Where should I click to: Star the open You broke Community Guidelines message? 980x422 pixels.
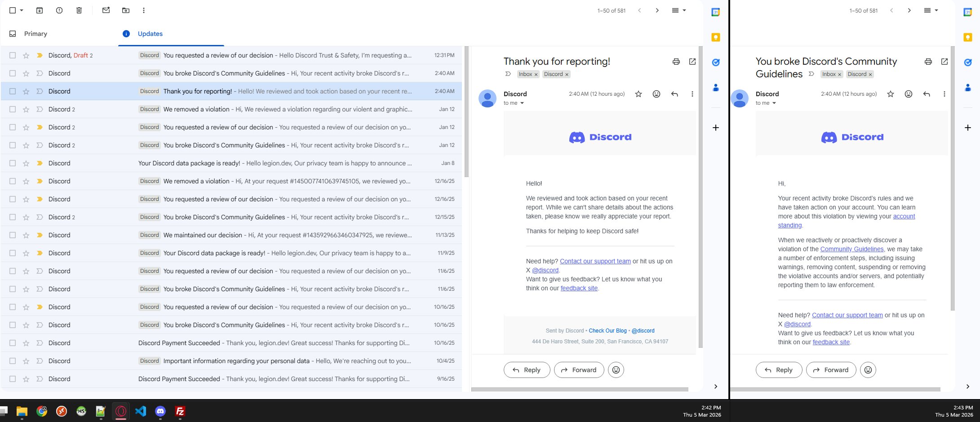pyautogui.click(x=891, y=94)
